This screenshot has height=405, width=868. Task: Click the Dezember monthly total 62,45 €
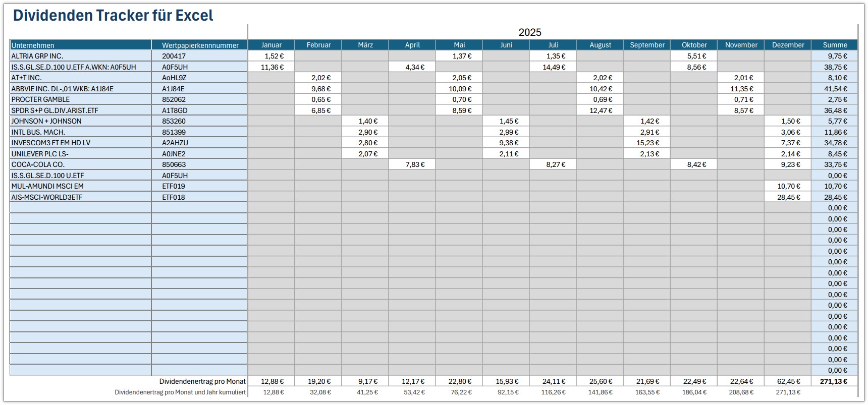(x=788, y=381)
